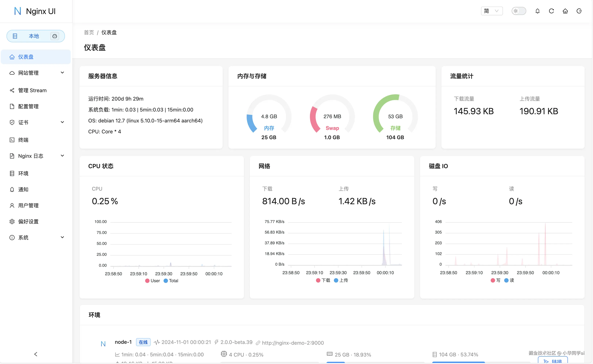Click the reload icon in top bar
The image size is (593, 364).
[551, 11]
